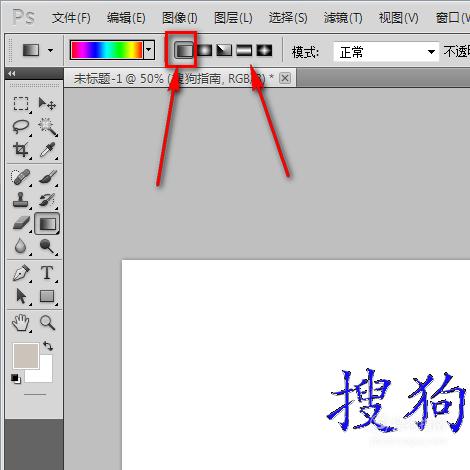The width and height of the screenshot is (470, 470).
Task: Choose the Diamond Gradient style
Action: [x=264, y=50]
